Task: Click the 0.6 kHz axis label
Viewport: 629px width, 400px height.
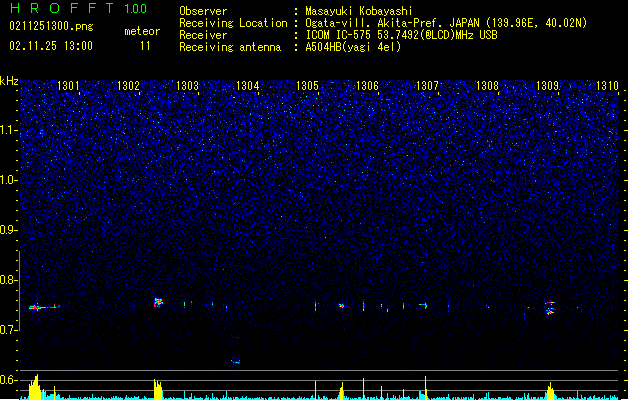Action: (8, 380)
